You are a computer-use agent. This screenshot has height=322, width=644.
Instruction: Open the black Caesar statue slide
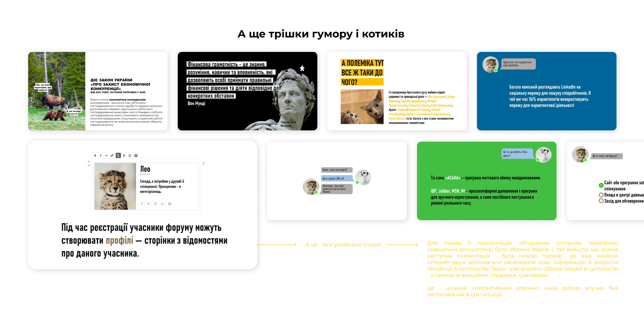[x=248, y=91]
